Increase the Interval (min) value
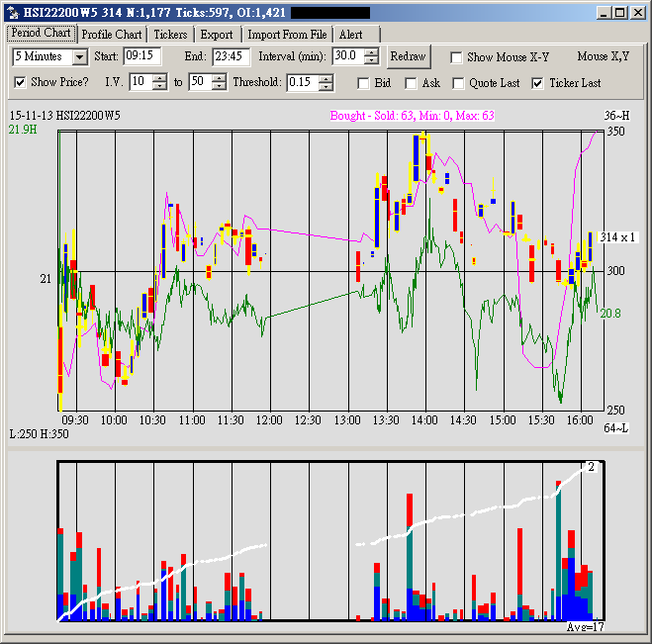The width and height of the screenshot is (652, 644). point(371,52)
